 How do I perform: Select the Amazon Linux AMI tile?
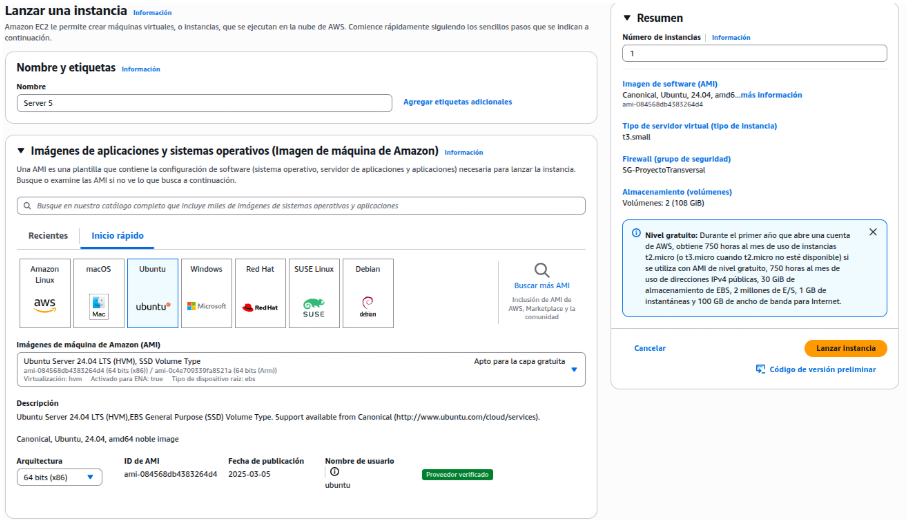click(45, 292)
